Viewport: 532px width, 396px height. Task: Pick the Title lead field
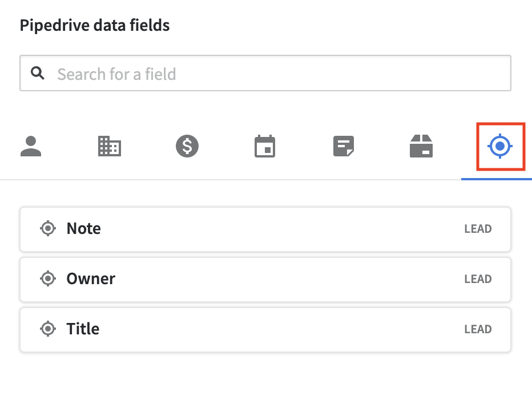(265, 329)
